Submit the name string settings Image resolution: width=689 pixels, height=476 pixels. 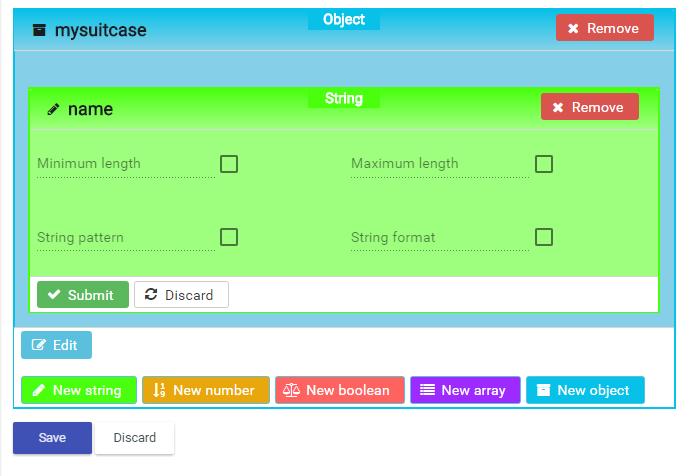click(x=83, y=294)
